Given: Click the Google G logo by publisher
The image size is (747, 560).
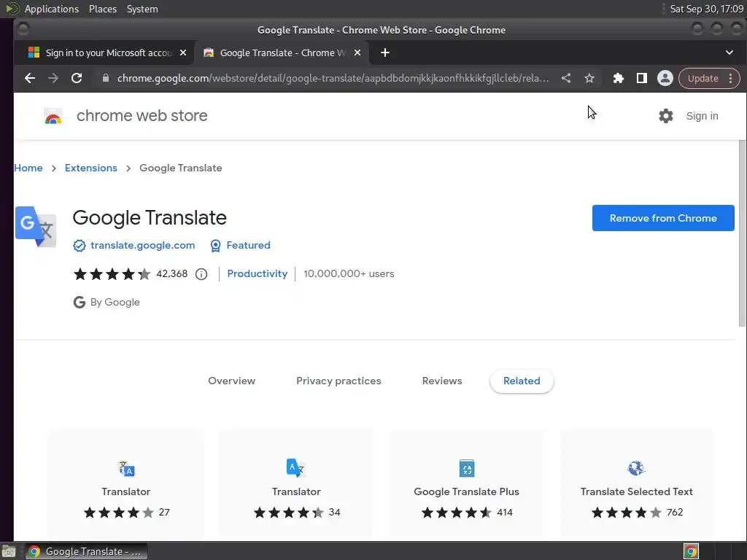Looking at the screenshot, I should [x=79, y=303].
